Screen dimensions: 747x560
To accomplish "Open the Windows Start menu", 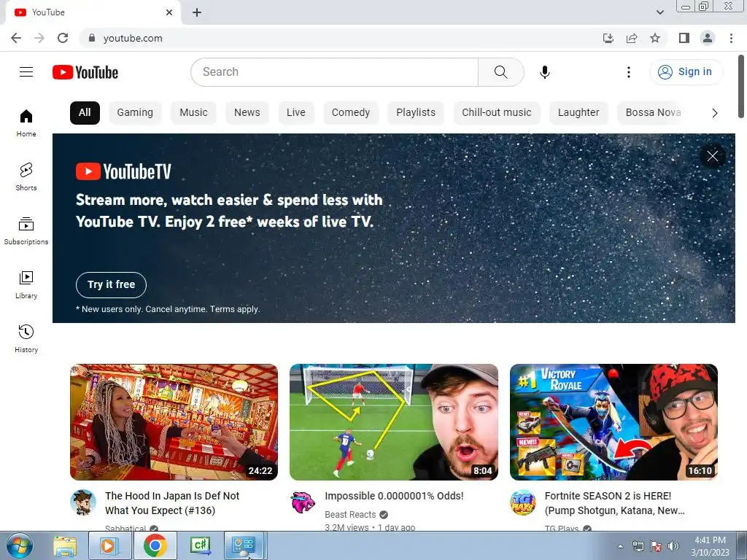I will tap(20, 545).
